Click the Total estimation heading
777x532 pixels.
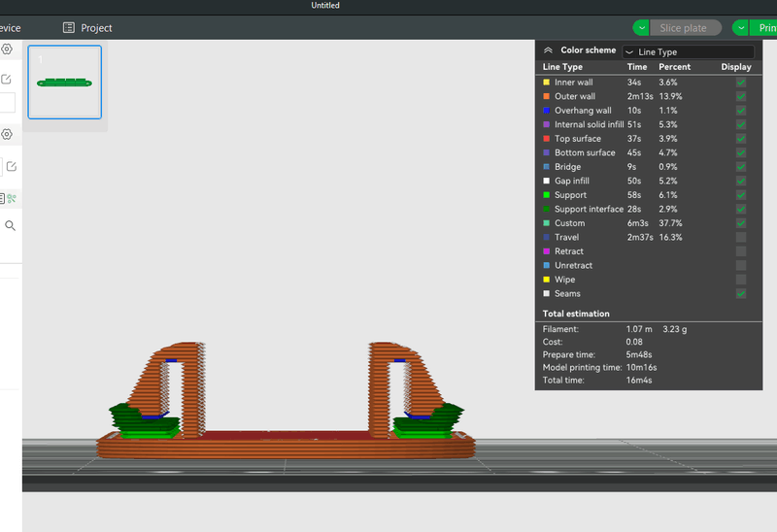coord(576,314)
